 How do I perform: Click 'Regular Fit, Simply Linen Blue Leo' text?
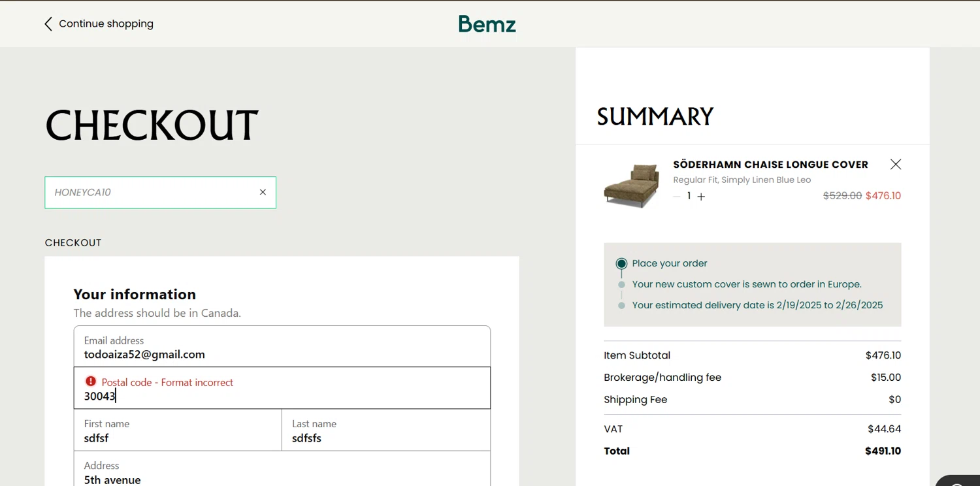point(742,180)
